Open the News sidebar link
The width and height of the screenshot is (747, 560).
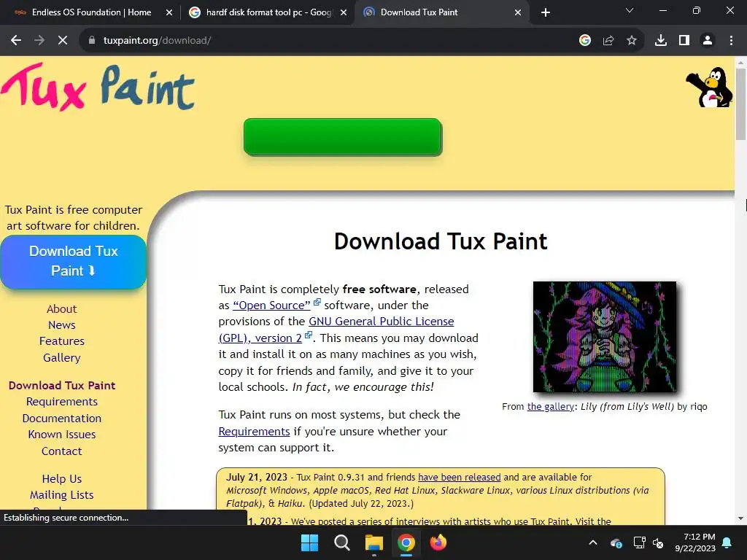(x=61, y=325)
